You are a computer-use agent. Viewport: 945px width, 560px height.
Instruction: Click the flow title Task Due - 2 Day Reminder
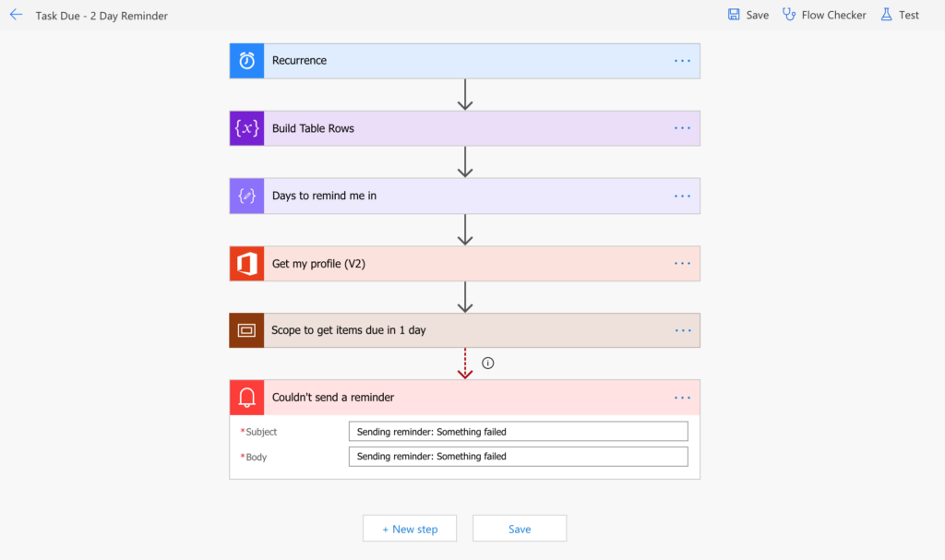click(102, 16)
